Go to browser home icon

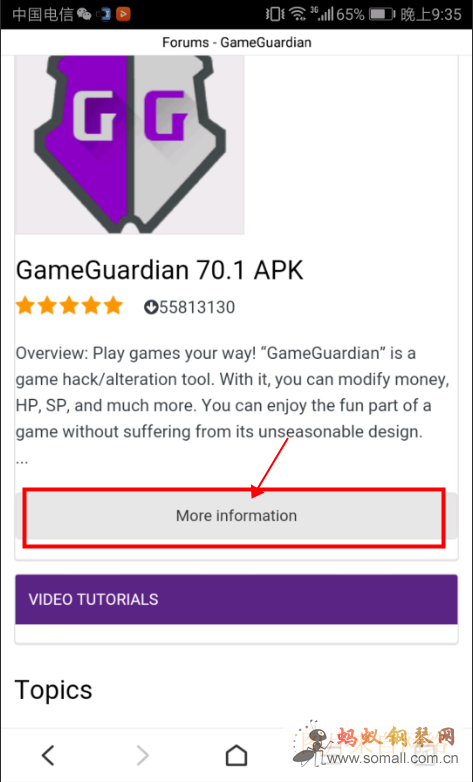tap(236, 755)
